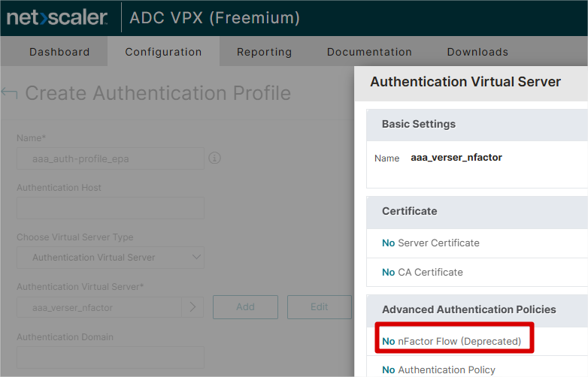Expand the Authentication Virtual Server chevron selector
This screenshot has width=588, height=377.
192,307
